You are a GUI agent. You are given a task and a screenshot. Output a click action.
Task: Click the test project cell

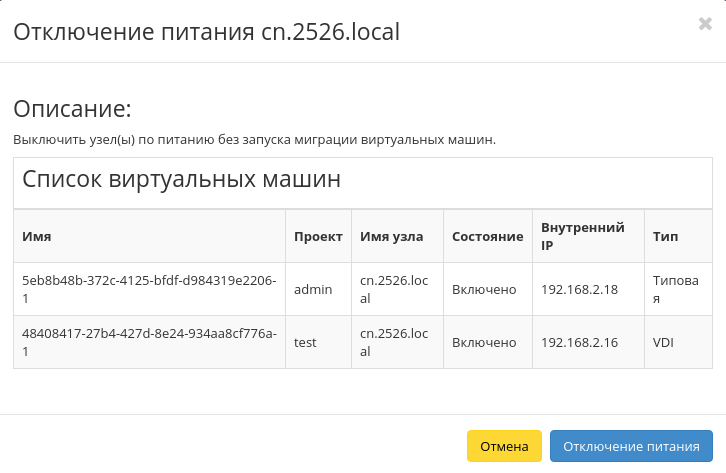coord(305,342)
